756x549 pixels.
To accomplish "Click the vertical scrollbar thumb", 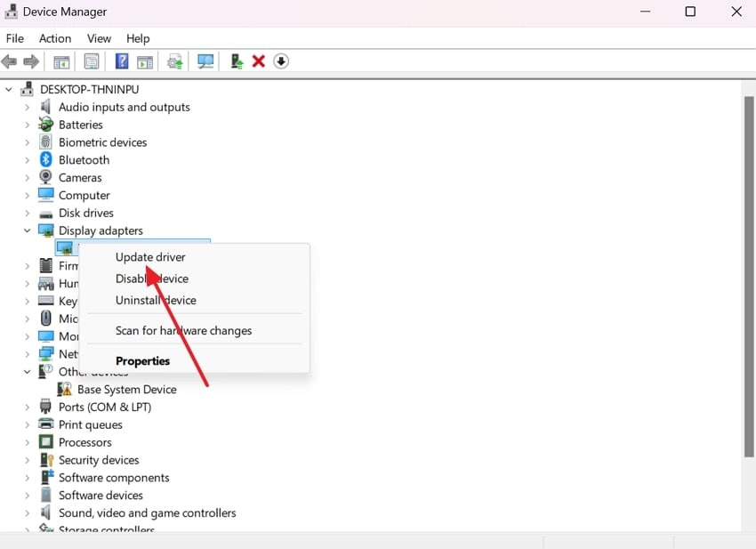I will (749, 277).
